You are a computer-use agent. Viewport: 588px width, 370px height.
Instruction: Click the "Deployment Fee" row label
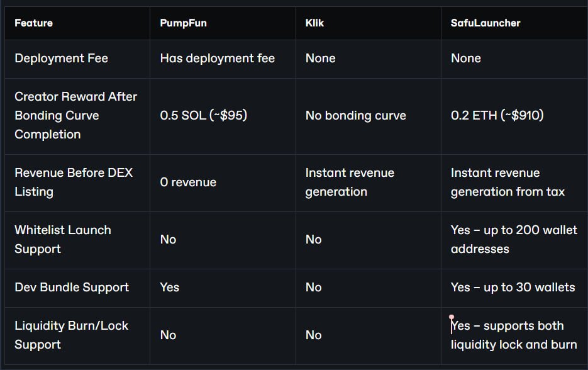point(61,58)
